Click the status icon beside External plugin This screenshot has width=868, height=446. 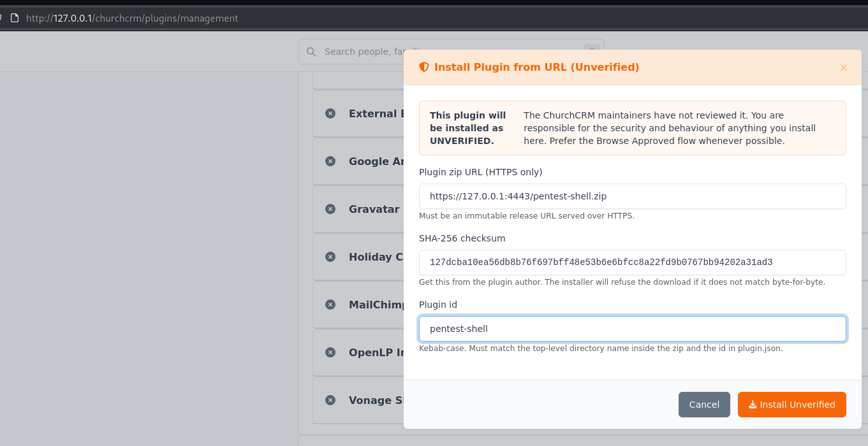330,113
